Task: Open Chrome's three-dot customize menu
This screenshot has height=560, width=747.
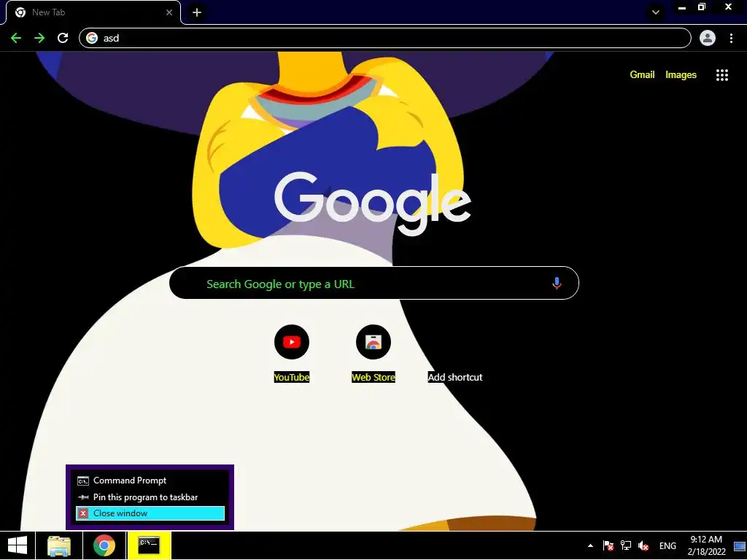Action: click(731, 38)
